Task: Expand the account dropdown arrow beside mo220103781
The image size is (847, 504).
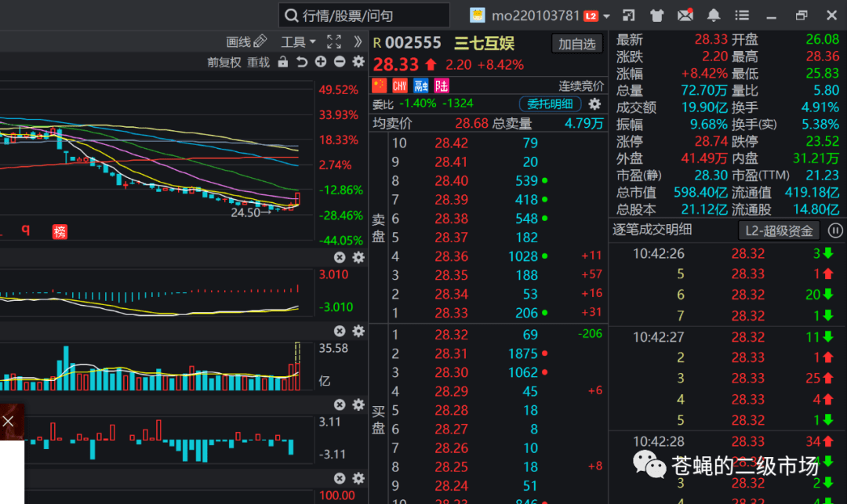Action: (x=606, y=16)
